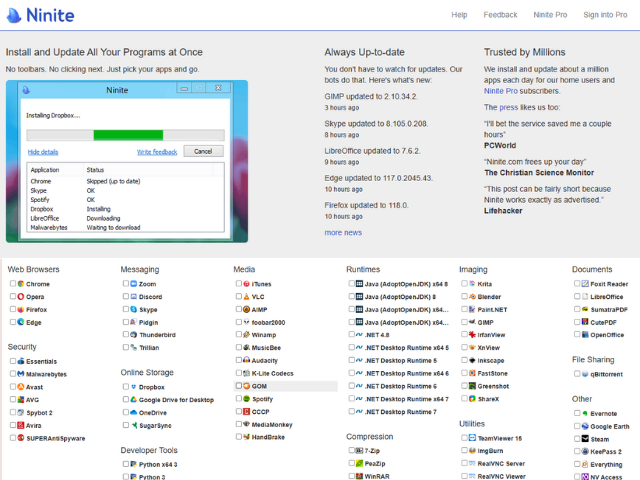Click the 'Web Browsers' category heading

[33, 269]
